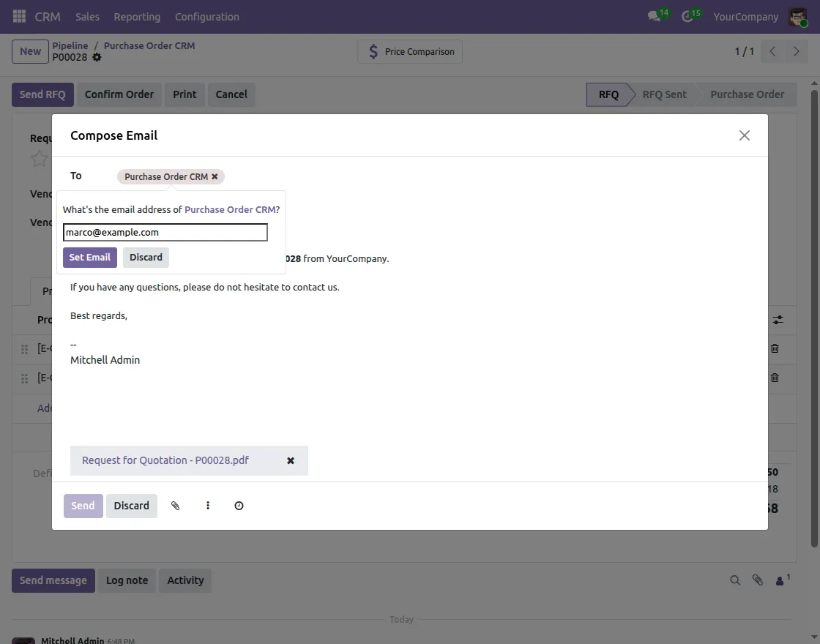
Task: Click the search magnifier in the chatter bar
Action: tap(735, 580)
